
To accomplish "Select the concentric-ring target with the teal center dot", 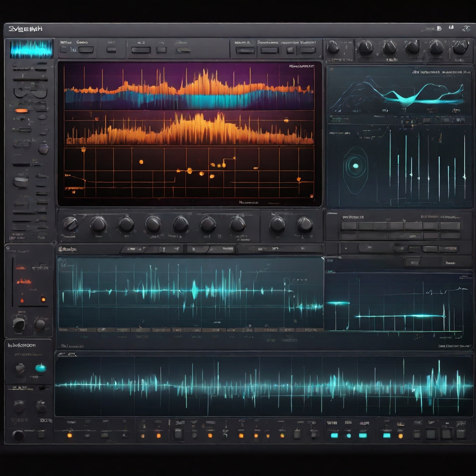I will [x=356, y=166].
